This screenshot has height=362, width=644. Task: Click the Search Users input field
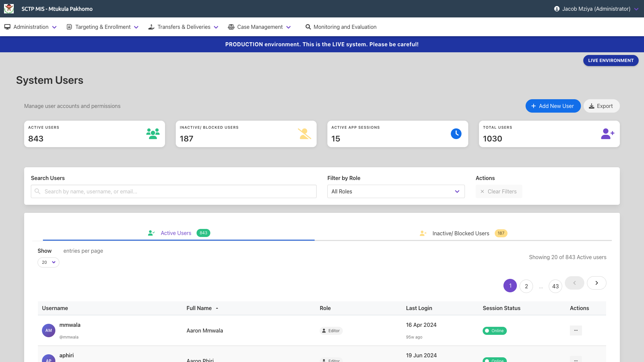click(x=174, y=191)
